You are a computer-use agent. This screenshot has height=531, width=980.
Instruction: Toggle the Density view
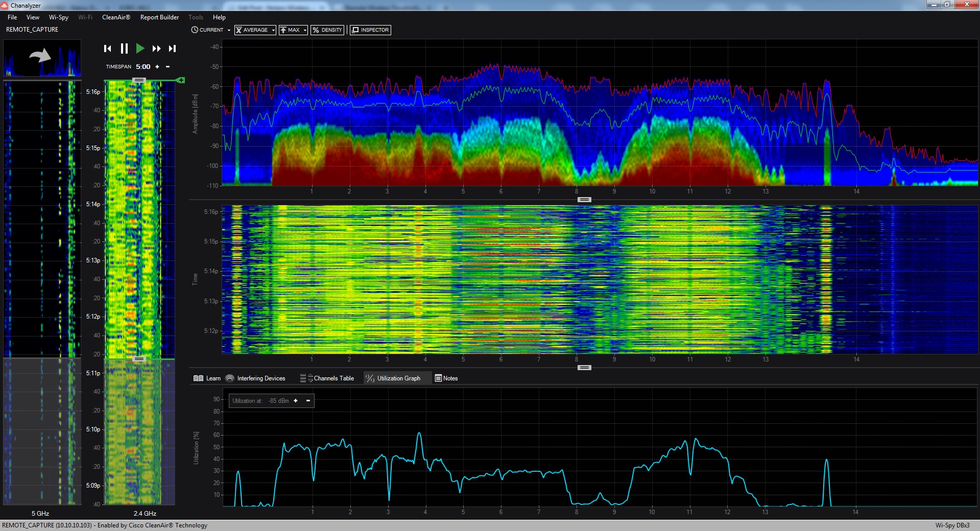point(327,30)
